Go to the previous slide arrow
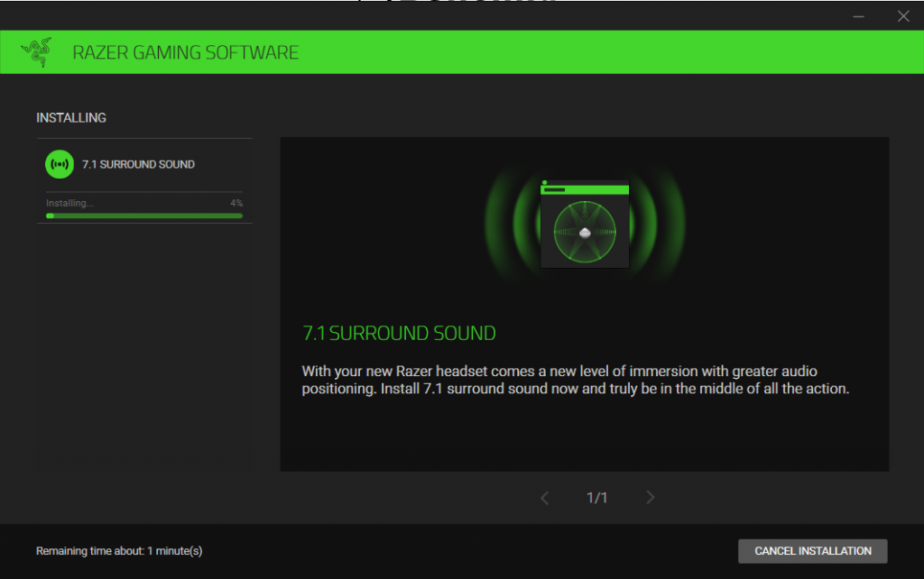Screen dimensions: 924x579 [x=544, y=498]
